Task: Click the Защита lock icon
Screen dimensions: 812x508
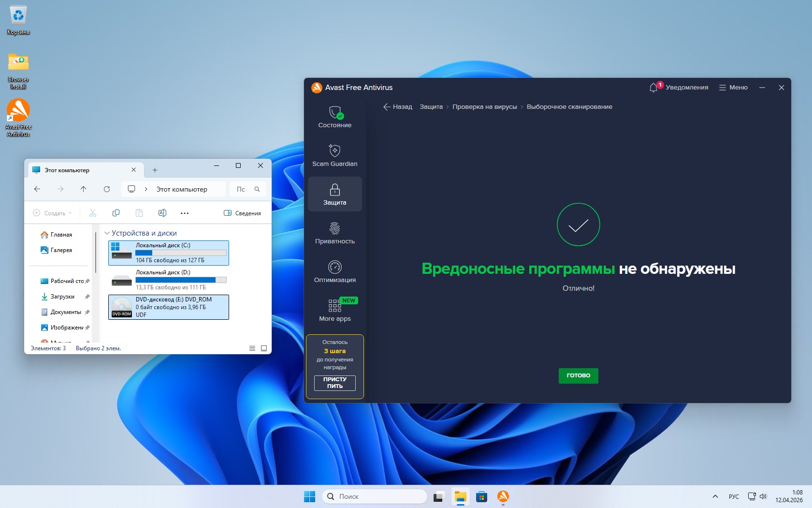Action: pos(334,190)
